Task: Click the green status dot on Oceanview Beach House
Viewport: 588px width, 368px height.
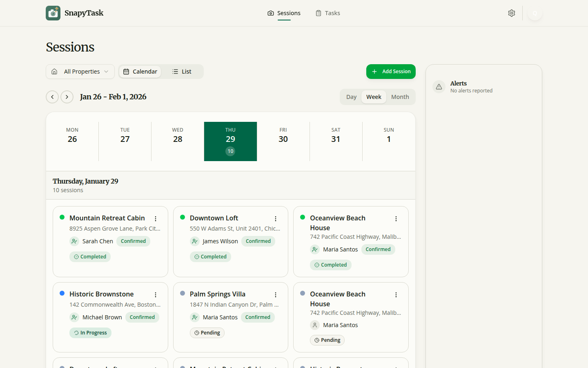Action: (303, 218)
